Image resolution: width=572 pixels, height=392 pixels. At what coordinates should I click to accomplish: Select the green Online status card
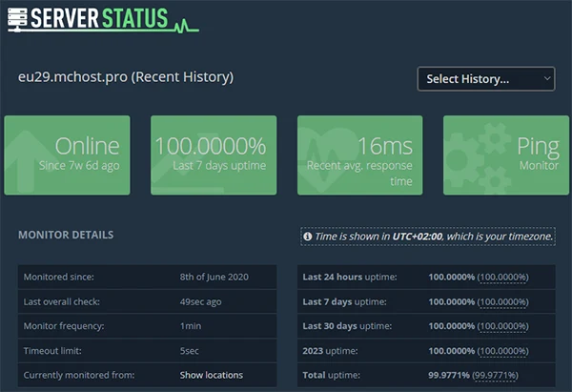click(67, 156)
